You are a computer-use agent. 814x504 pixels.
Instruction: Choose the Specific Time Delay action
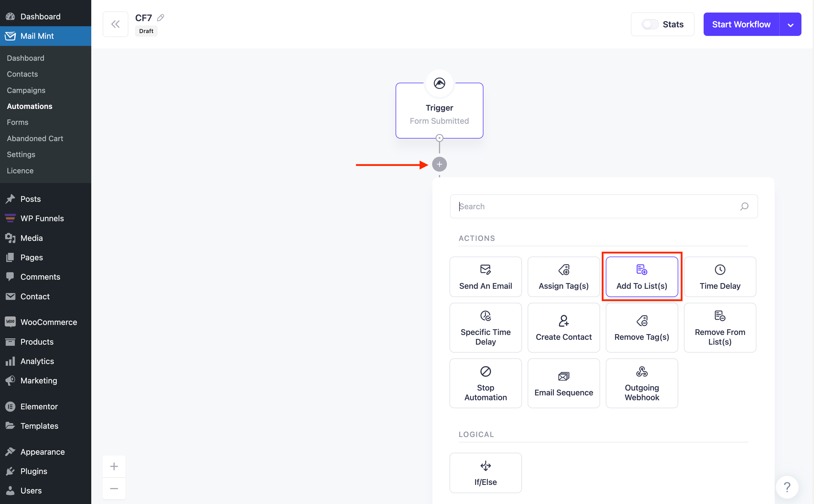tap(485, 327)
